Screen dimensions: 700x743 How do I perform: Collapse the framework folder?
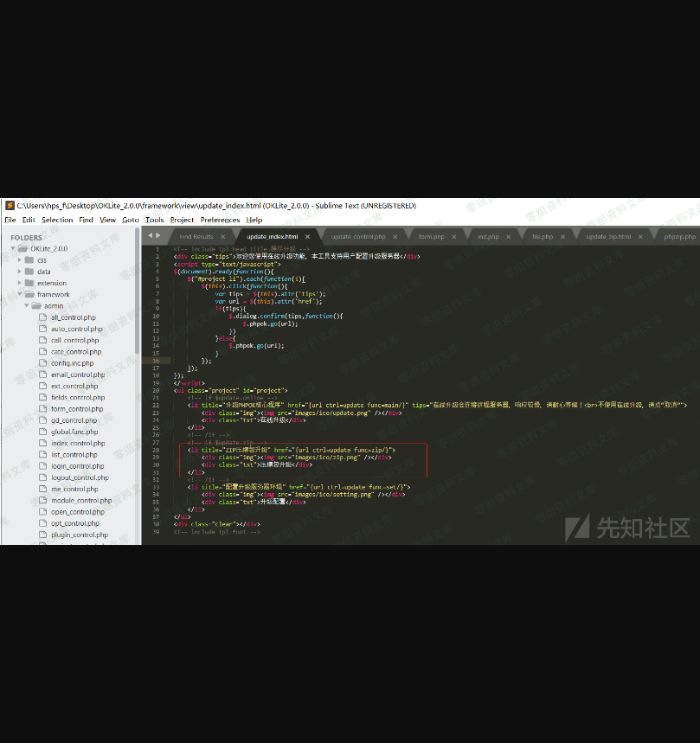(20, 294)
